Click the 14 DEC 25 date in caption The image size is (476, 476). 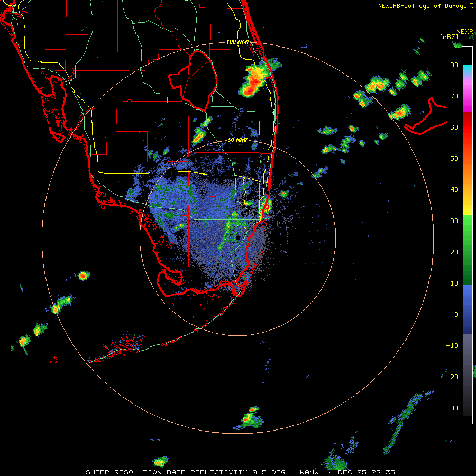pyautogui.click(x=345, y=472)
